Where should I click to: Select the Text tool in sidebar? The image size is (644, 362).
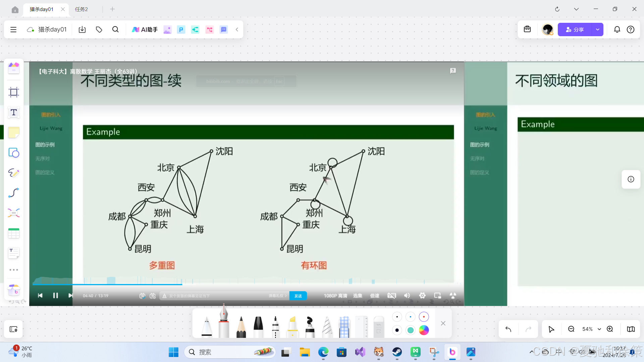tap(14, 113)
